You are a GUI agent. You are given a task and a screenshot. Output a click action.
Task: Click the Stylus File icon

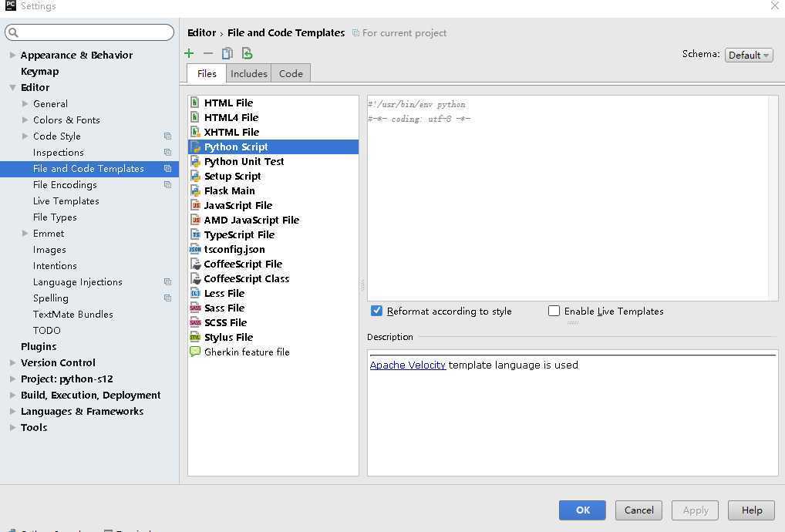pyautogui.click(x=195, y=337)
